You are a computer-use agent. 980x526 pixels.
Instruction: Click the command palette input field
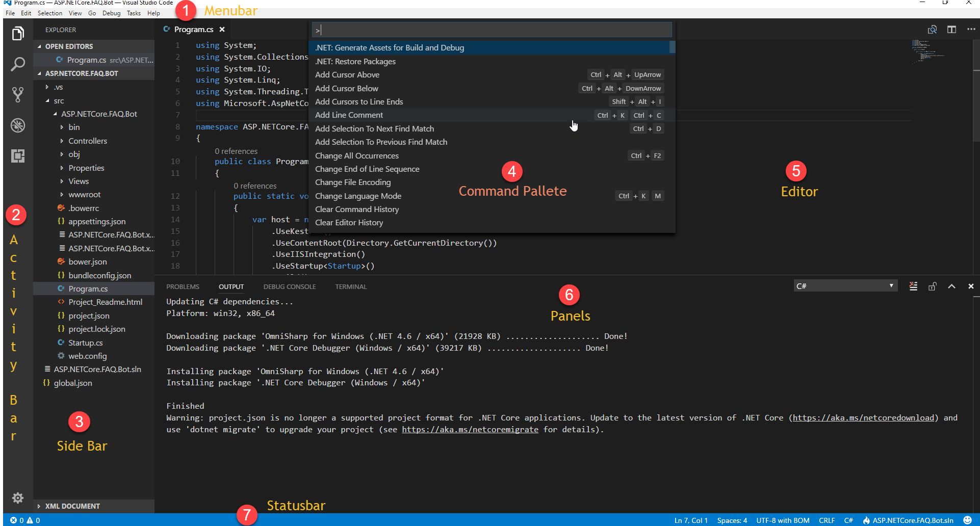[x=492, y=30]
